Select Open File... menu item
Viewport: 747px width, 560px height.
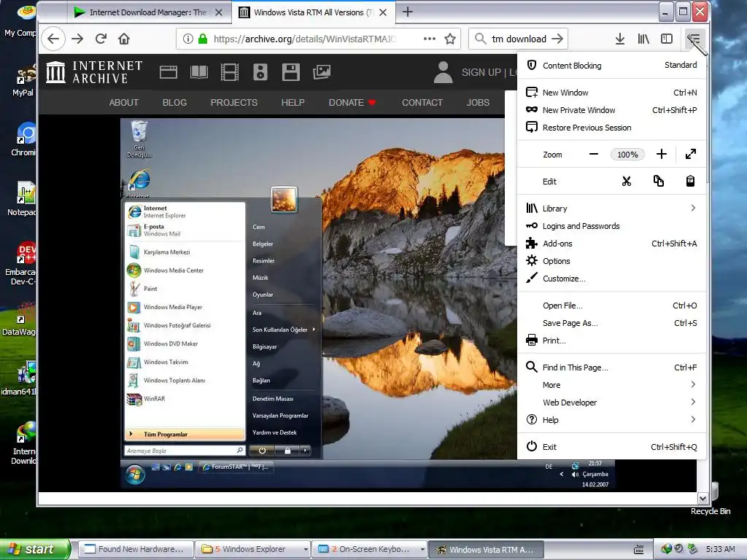coord(611,306)
